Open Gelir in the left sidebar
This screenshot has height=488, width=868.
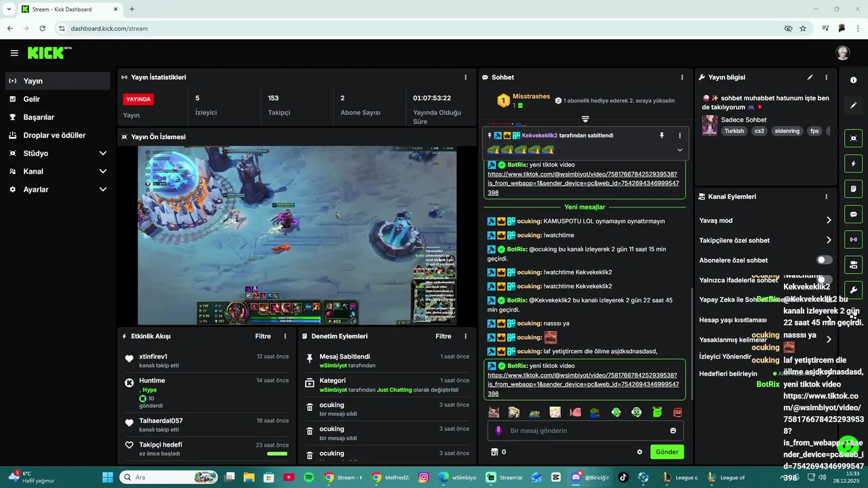coord(57,99)
